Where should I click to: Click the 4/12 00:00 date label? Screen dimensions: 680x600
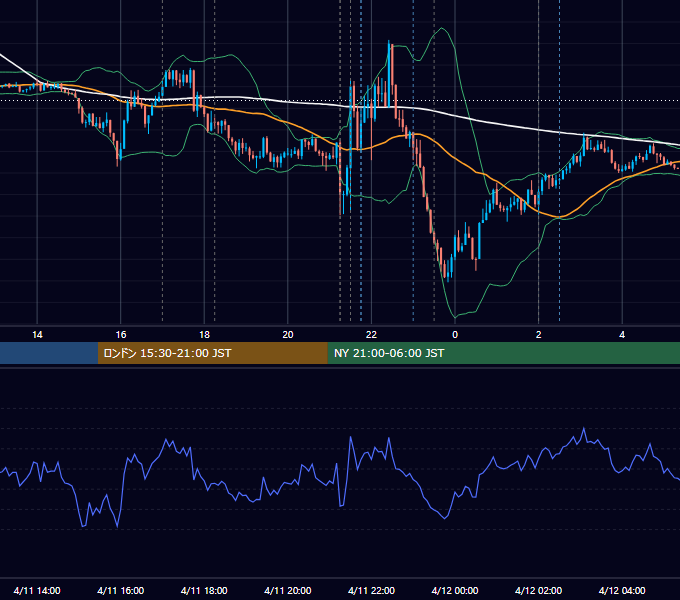455,590
